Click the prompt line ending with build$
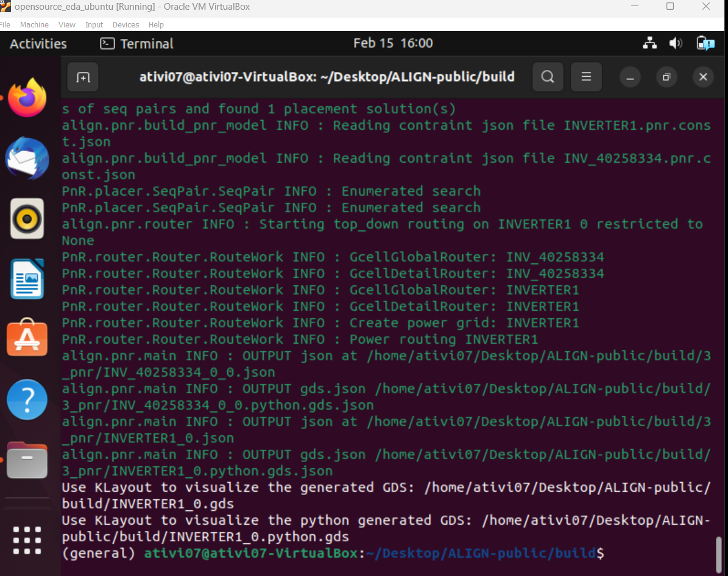This screenshot has height=576, width=728. pos(333,553)
